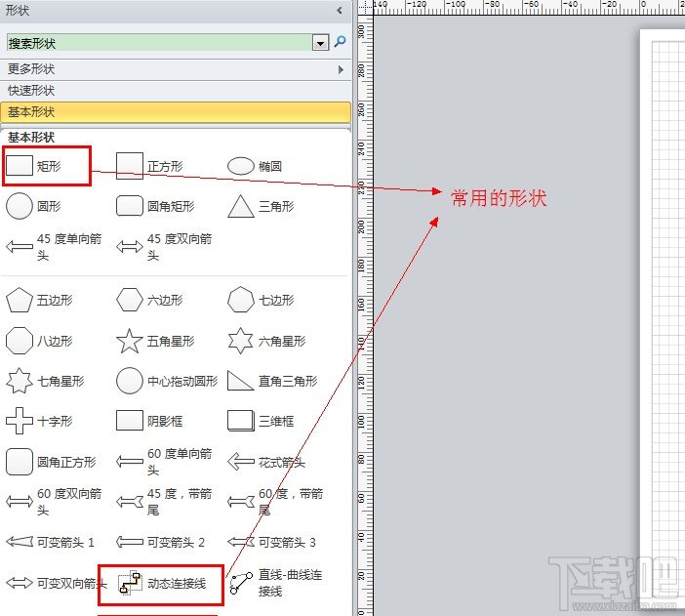Screen dimensions: 685x616
Task: Collapse the 形状 panel with the arrow
Action: (x=340, y=10)
